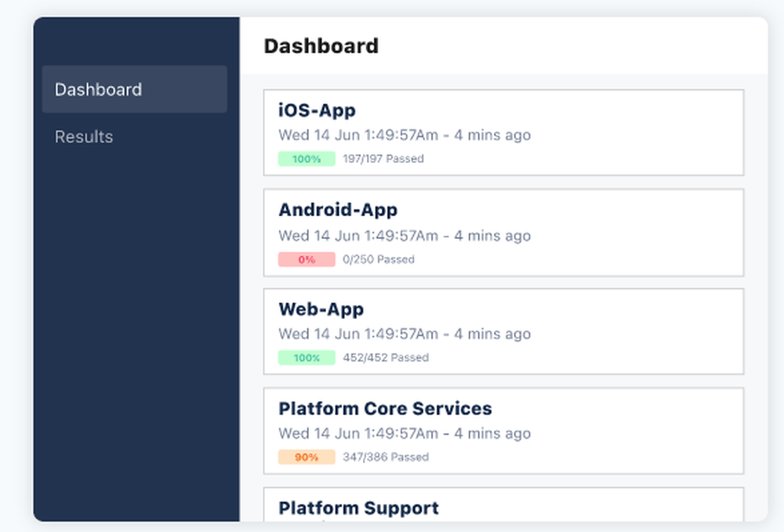
Task: Click the "347/386 Passed" text
Action: pyautogui.click(x=386, y=457)
